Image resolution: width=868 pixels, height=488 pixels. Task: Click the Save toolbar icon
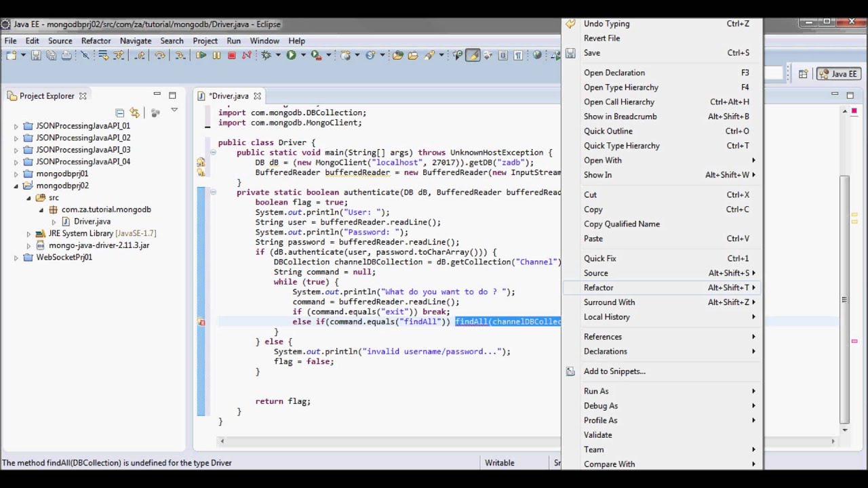pyautogui.click(x=36, y=56)
